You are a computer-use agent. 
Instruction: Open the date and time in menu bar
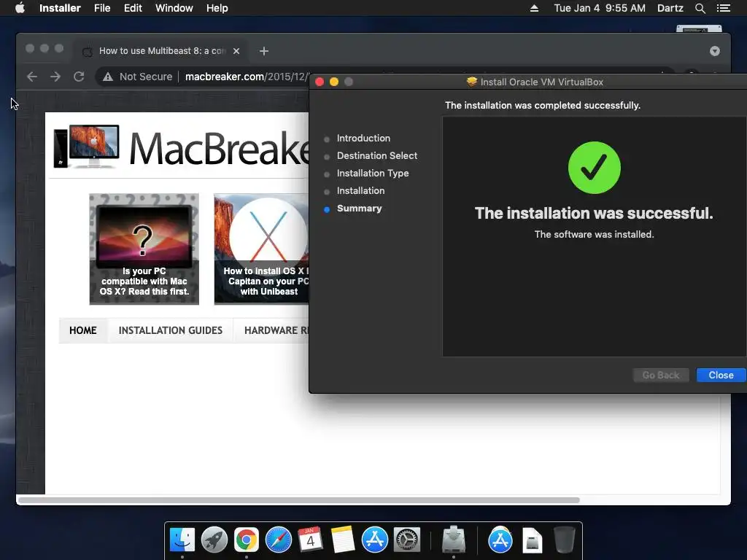pos(600,8)
